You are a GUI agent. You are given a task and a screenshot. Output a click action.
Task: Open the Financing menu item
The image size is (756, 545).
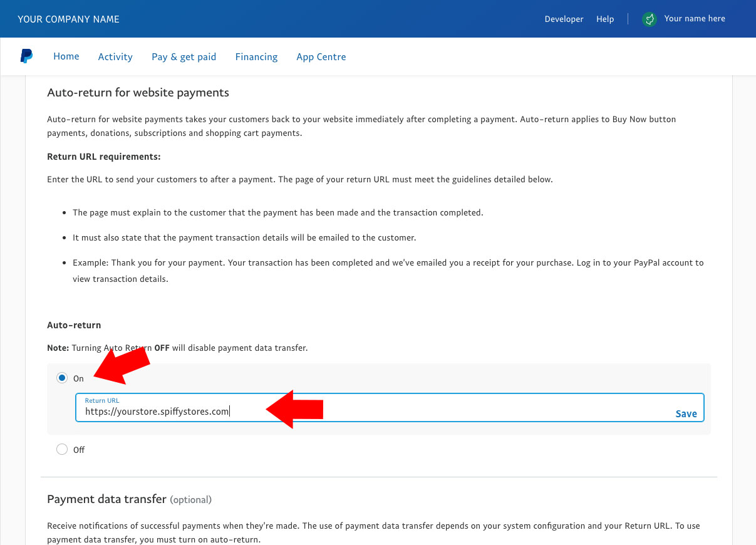(256, 57)
